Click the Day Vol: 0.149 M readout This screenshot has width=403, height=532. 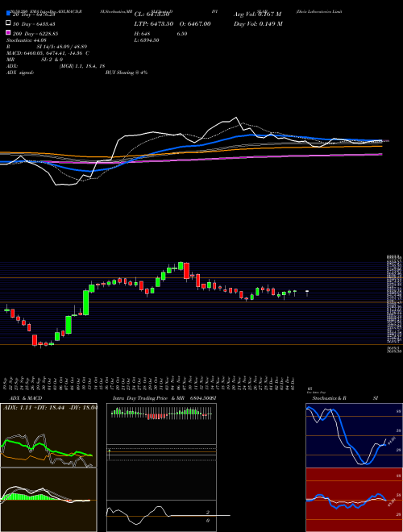click(x=258, y=23)
